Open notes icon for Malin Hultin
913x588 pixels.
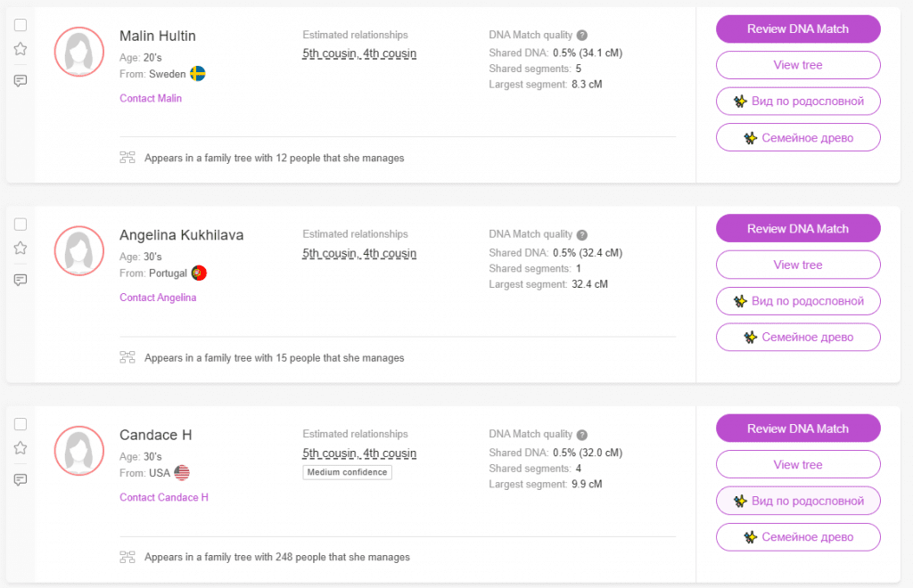pyautogui.click(x=21, y=80)
